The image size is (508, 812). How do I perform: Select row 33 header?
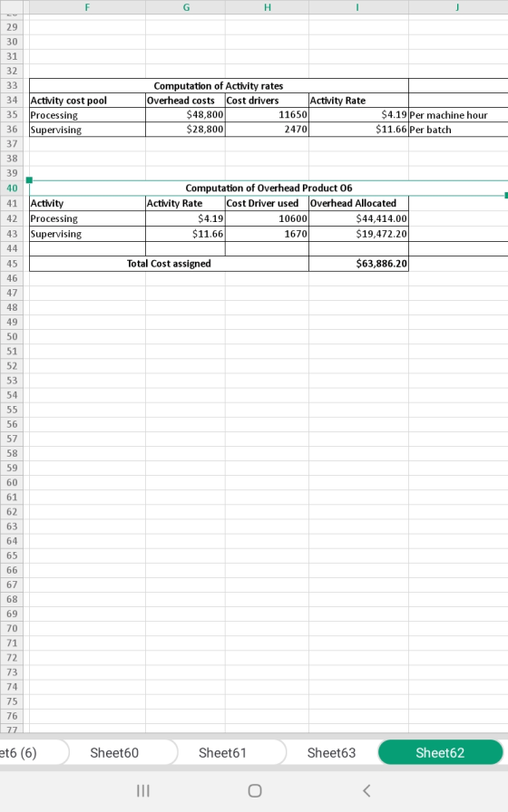[12, 85]
